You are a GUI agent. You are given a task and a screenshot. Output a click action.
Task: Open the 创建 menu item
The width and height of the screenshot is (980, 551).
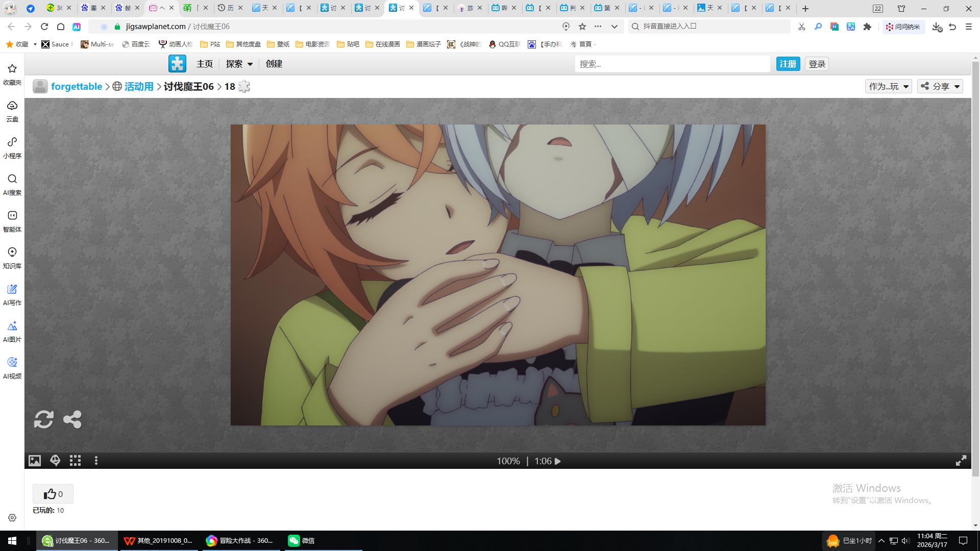click(x=274, y=64)
